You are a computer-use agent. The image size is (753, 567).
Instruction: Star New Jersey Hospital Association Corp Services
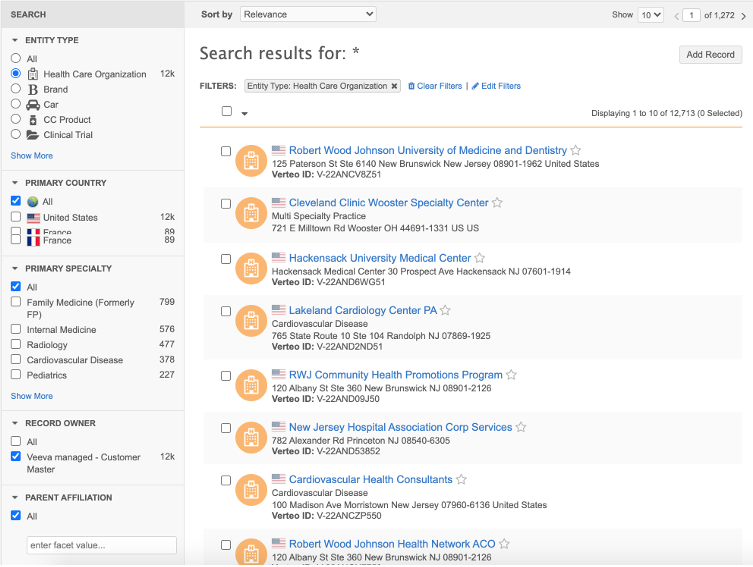521,427
